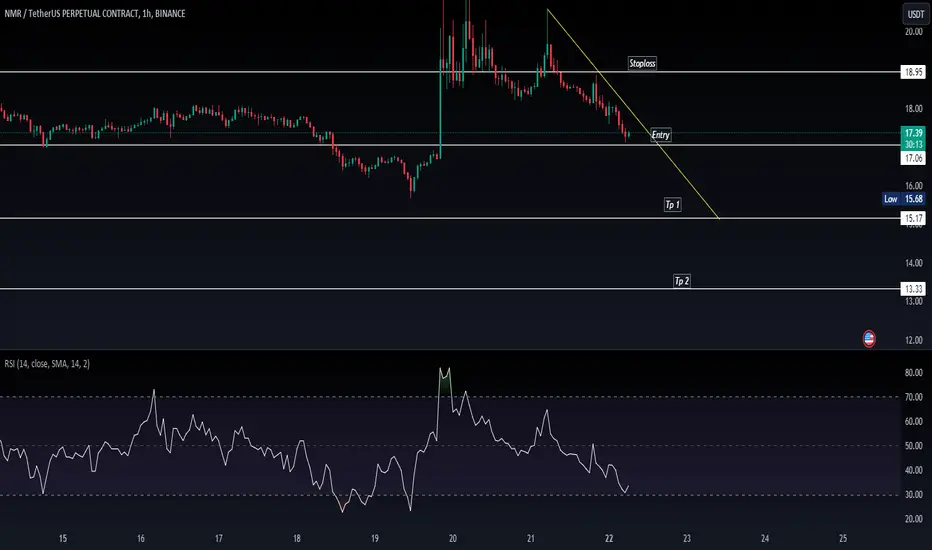Click the RSI (14, close, SMA, 14, 2) legend
Viewport: 932px width, 550px height.
pos(47,363)
